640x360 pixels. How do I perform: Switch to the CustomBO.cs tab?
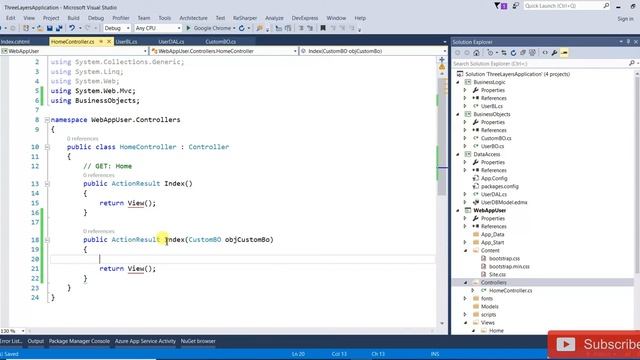pyautogui.click(x=220, y=42)
